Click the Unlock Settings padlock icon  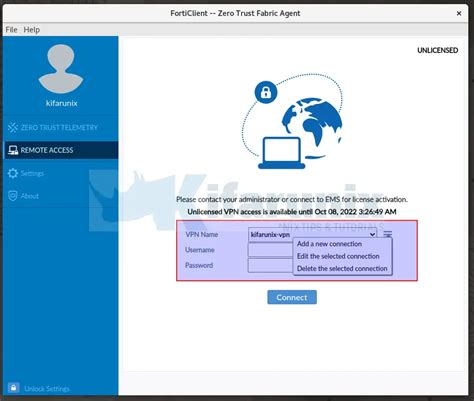(13, 388)
